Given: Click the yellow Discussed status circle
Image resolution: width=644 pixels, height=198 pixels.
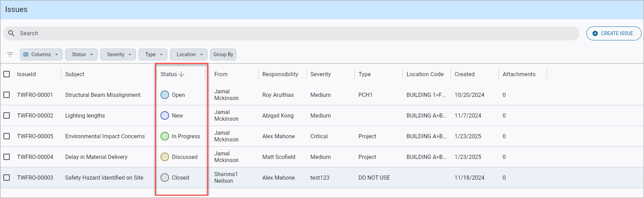Looking at the screenshot, I should coord(165,157).
